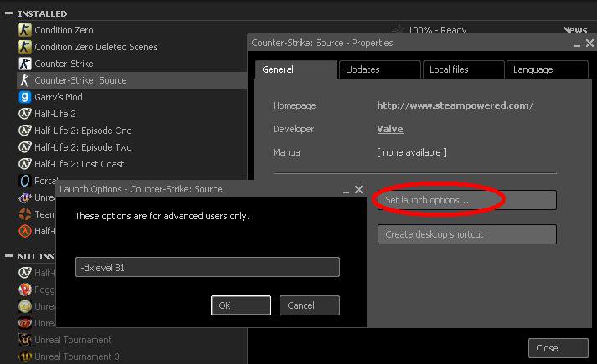Open the Language tab
The width and height of the screenshot is (597, 364).
(547, 69)
